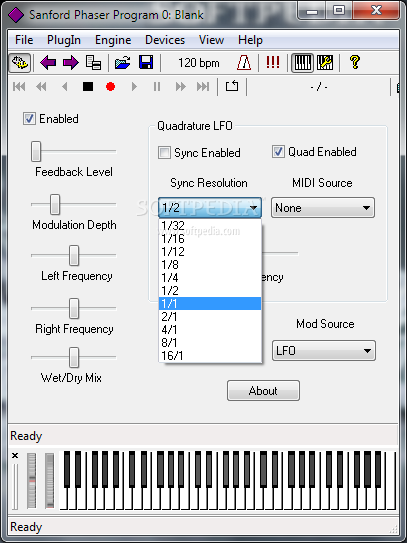
Task: Select 1/16 from the sync list
Action: click(x=210, y=239)
